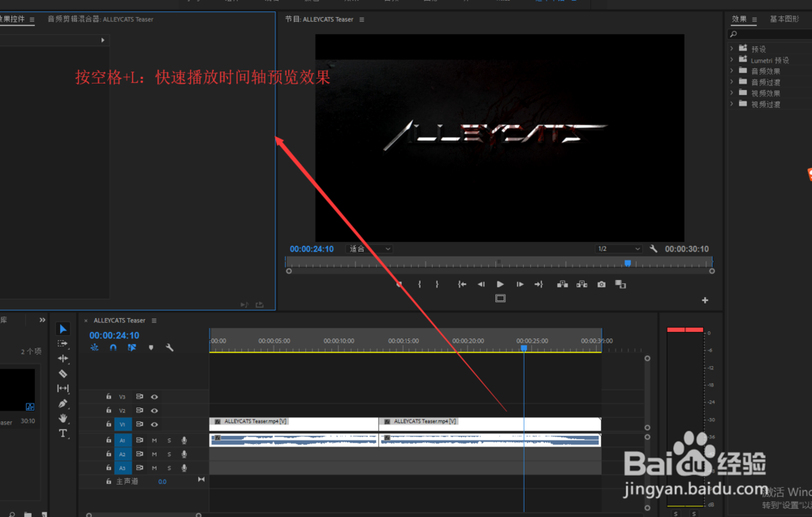
Task: Expand the 预设 effects folder
Action: point(732,49)
